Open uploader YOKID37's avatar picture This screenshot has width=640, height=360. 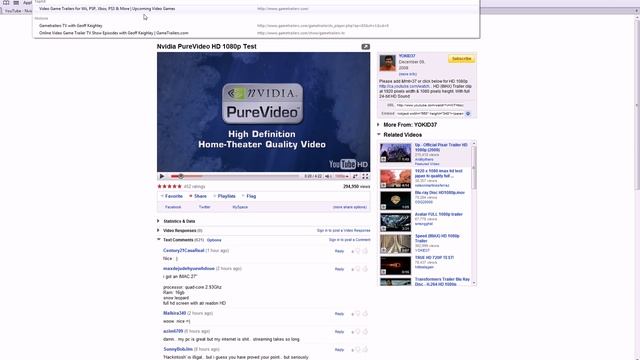(x=387, y=63)
